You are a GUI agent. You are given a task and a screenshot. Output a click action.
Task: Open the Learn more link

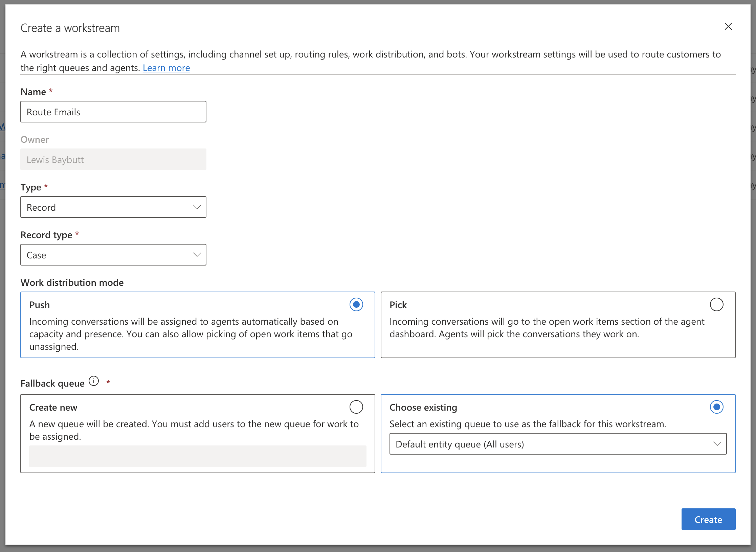(166, 68)
